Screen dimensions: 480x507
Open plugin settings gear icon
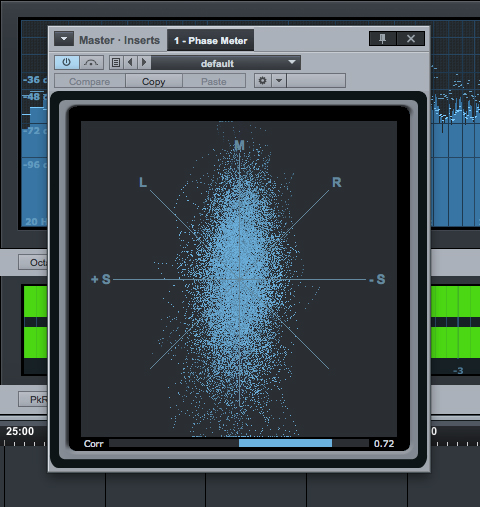click(x=263, y=81)
